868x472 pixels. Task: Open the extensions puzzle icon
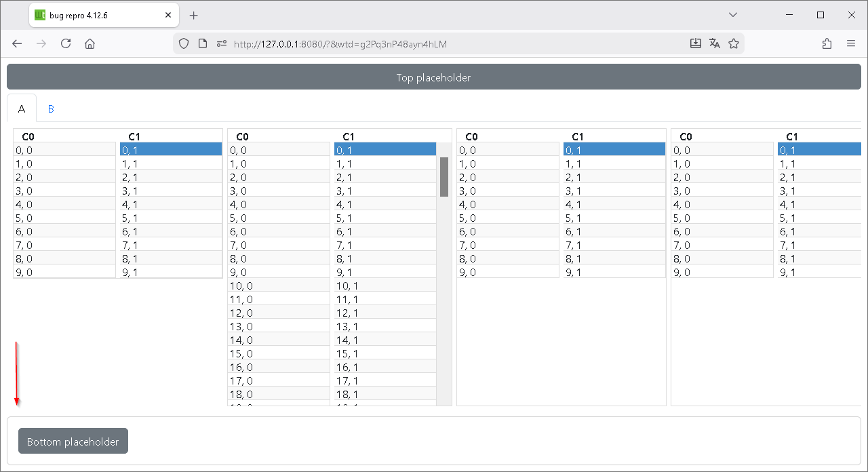coord(827,43)
